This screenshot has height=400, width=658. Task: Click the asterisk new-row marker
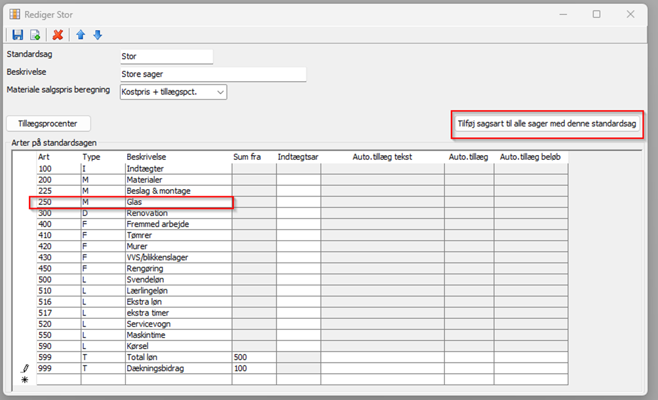point(25,380)
